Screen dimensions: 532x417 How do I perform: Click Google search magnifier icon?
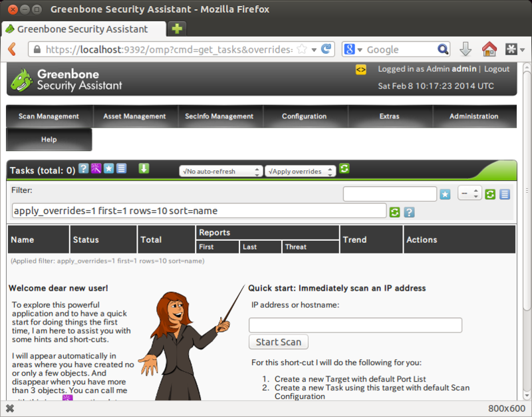point(442,49)
